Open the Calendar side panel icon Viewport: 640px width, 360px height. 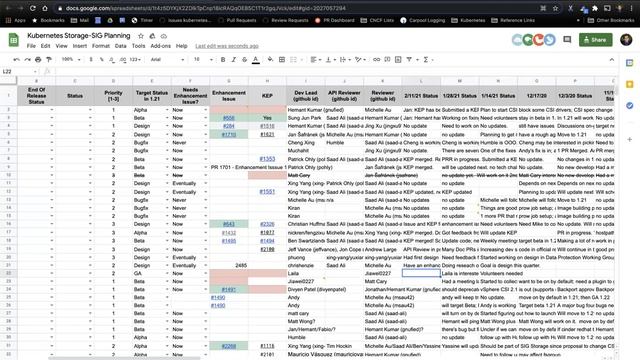point(629,63)
